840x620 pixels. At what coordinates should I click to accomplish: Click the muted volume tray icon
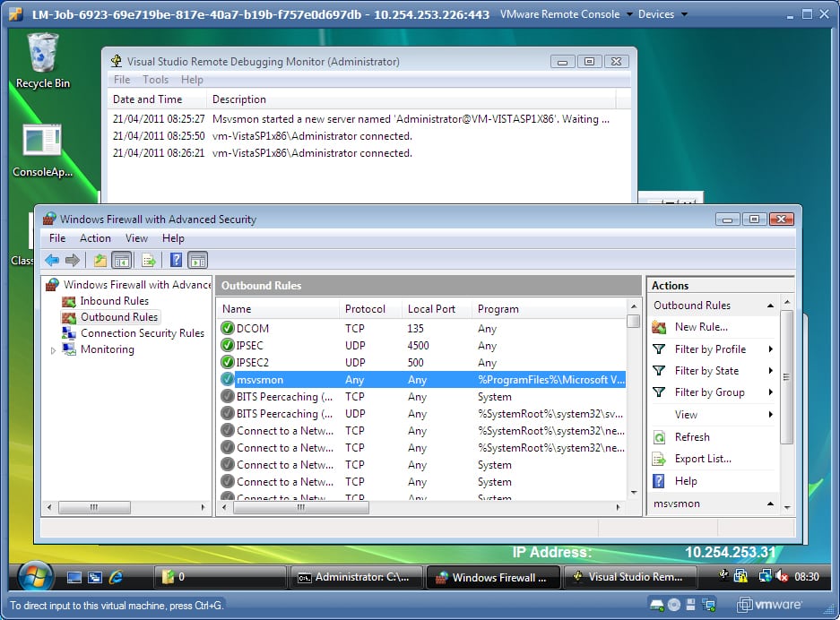coord(782,576)
